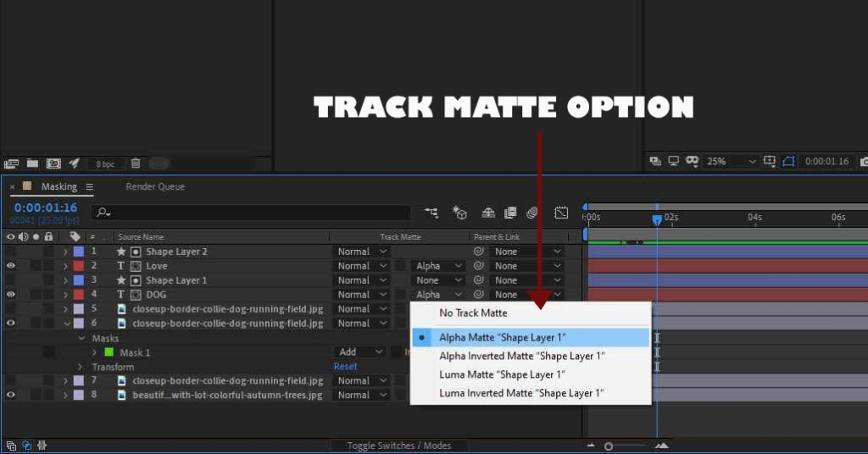Switch to the Render Queue tab
The height and width of the screenshot is (454, 868).
155,186
